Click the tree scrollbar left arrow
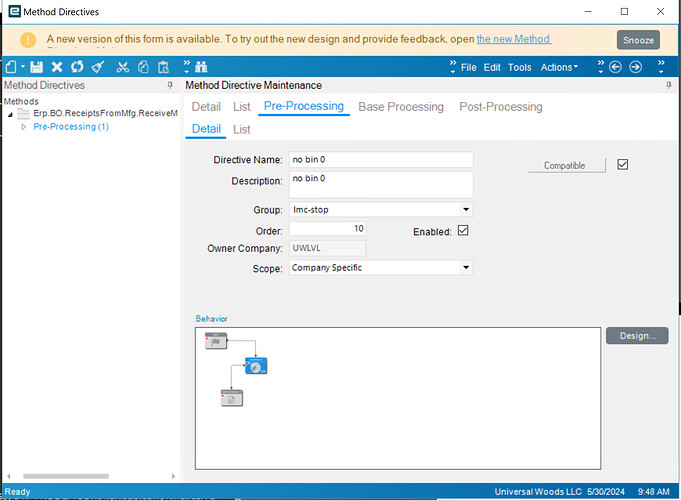 tap(9, 476)
